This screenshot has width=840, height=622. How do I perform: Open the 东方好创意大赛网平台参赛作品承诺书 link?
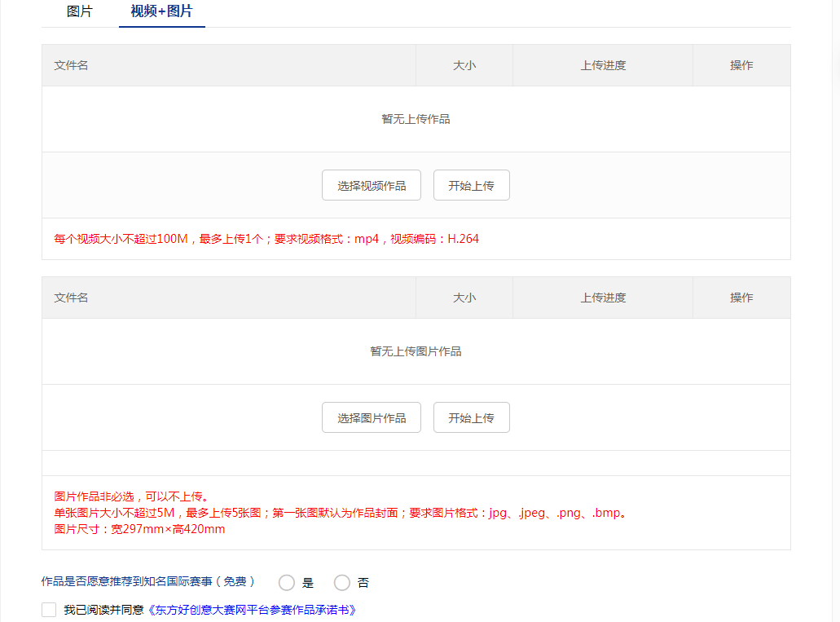pos(250,610)
